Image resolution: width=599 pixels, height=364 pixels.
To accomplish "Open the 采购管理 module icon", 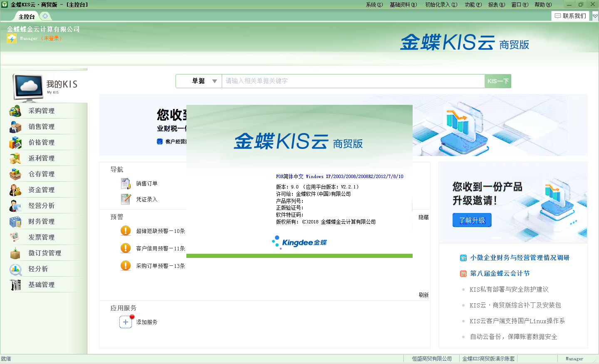I will (15, 111).
